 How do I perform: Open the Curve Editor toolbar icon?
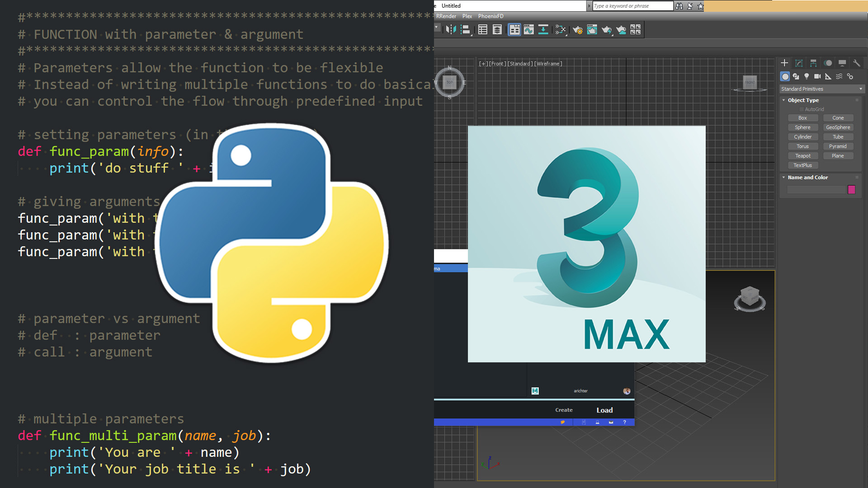point(529,30)
